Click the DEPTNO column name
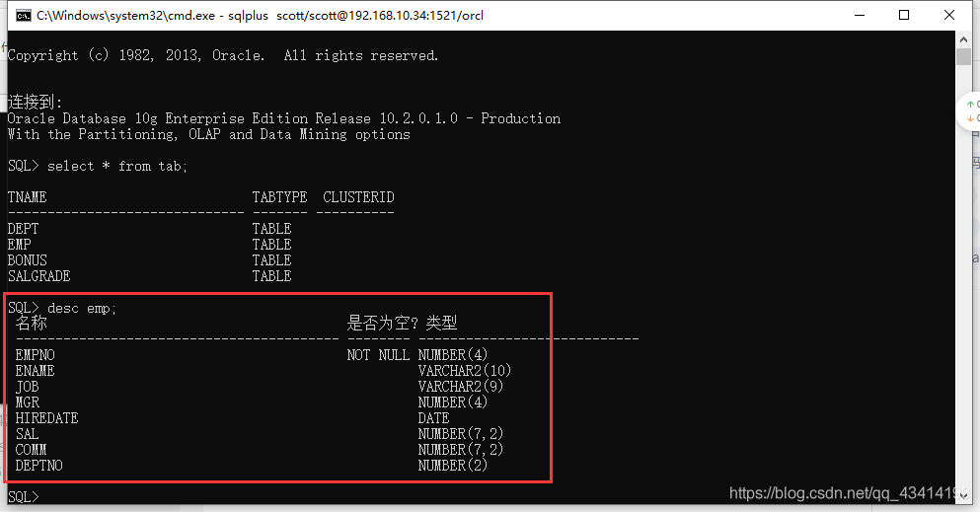Image resolution: width=980 pixels, height=512 pixels. [38, 466]
